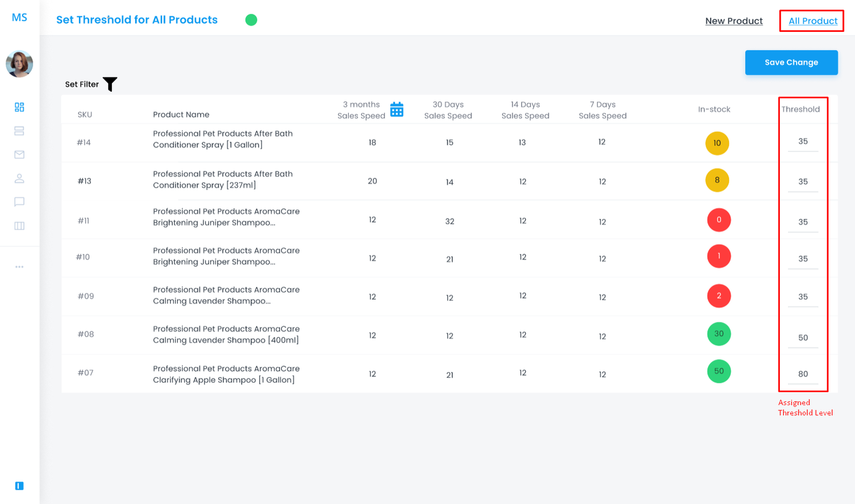Click the green status dot near title
Viewport: 855px width, 504px height.
click(x=251, y=20)
